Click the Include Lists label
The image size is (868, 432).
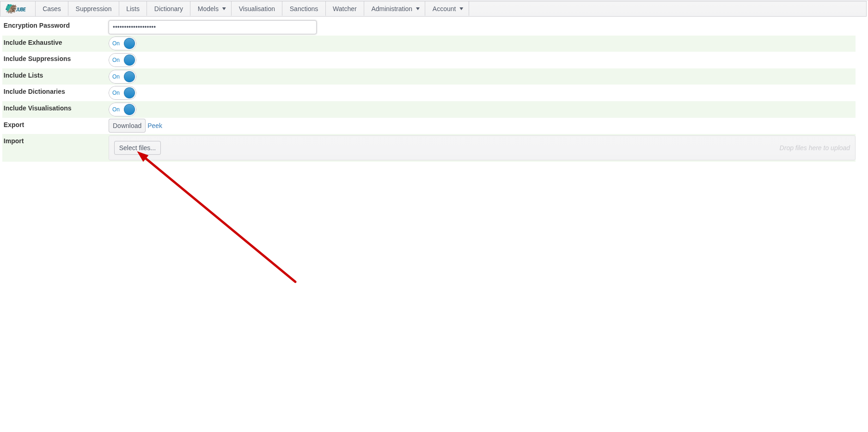23,75
